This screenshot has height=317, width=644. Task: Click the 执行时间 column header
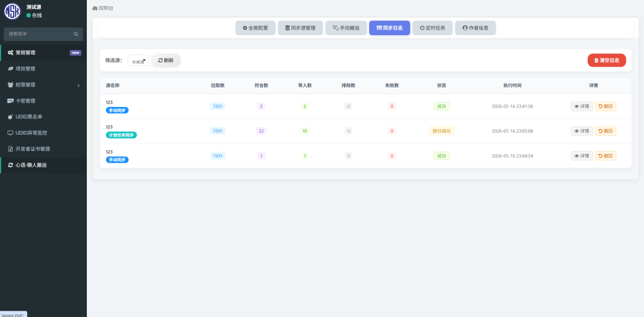click(x=512, y=86)
